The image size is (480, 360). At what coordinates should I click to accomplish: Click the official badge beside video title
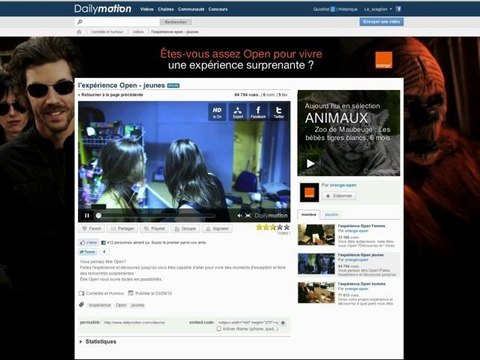[173, 86]
